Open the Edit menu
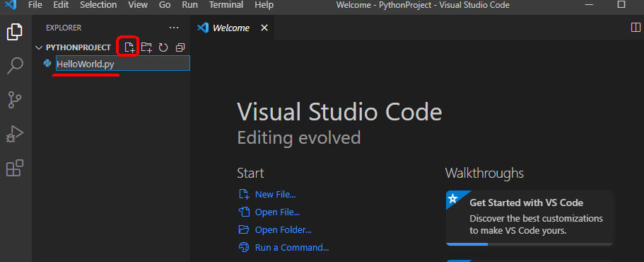The image size is (644, 262). click(61, 5)
